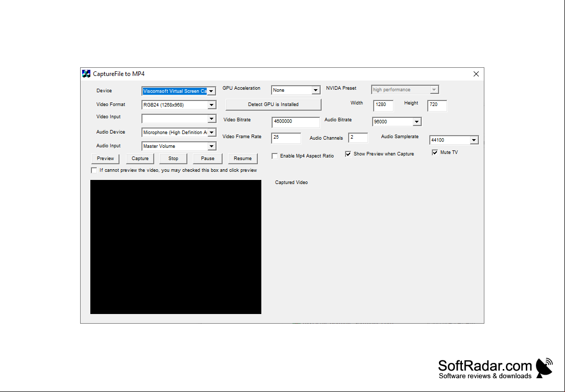Click the 'Video Frame Rate' label

242,137
